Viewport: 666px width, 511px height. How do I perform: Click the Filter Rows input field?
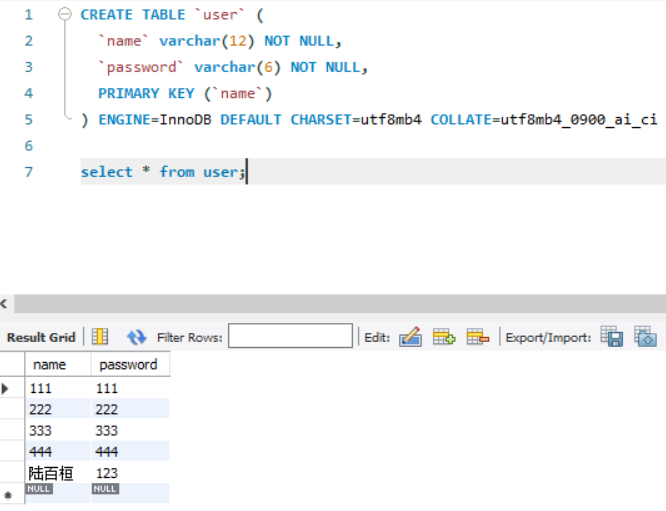click(290, 336)
